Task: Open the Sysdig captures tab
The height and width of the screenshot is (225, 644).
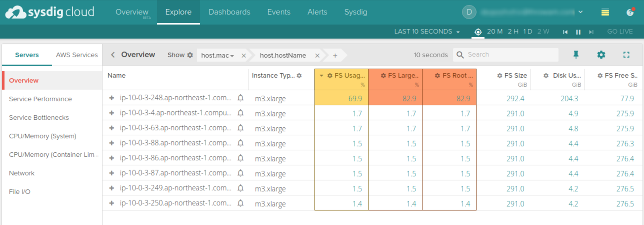Action: 356,12
